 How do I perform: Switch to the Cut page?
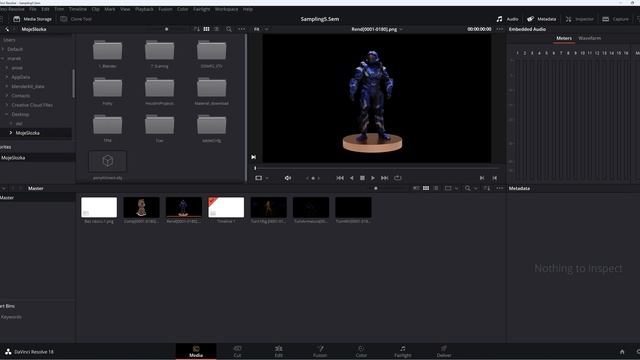pos(237,351)
